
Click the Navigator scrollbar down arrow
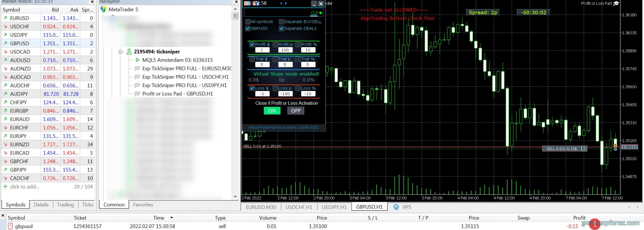tap(235, 197)
